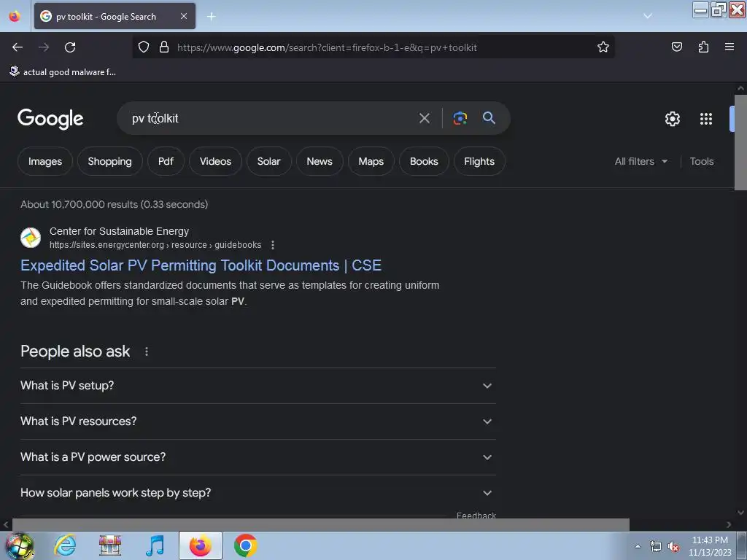Image resolution: width=747 pixels, height=560 pixels.
Task: Click the muted volume tray icon
Action: [x=673, y=546]
